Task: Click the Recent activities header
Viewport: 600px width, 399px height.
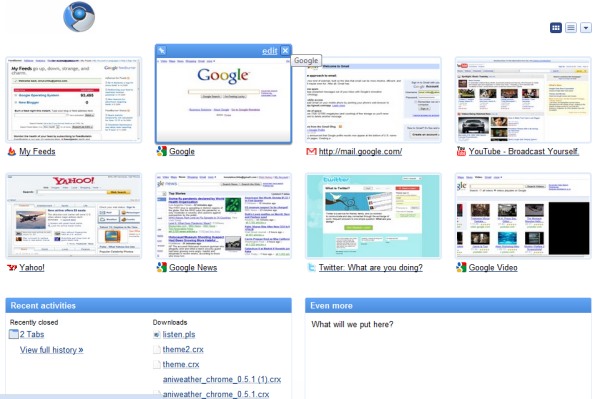Action: (x=148, y=306)
